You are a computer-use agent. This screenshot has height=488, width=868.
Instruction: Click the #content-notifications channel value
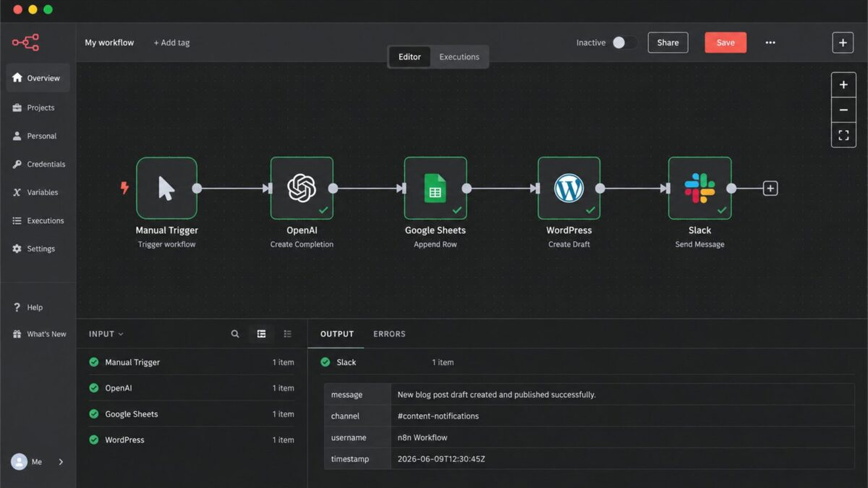[x=438, y=416]
